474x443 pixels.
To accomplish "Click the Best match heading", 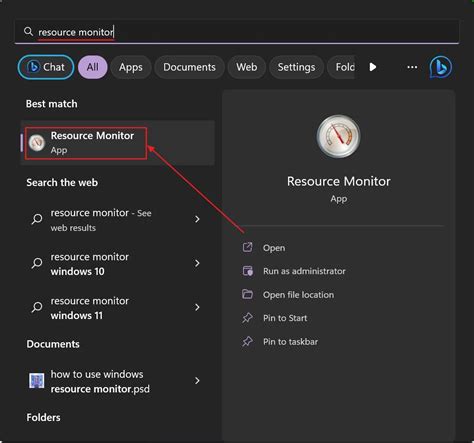I will [52, 104].
